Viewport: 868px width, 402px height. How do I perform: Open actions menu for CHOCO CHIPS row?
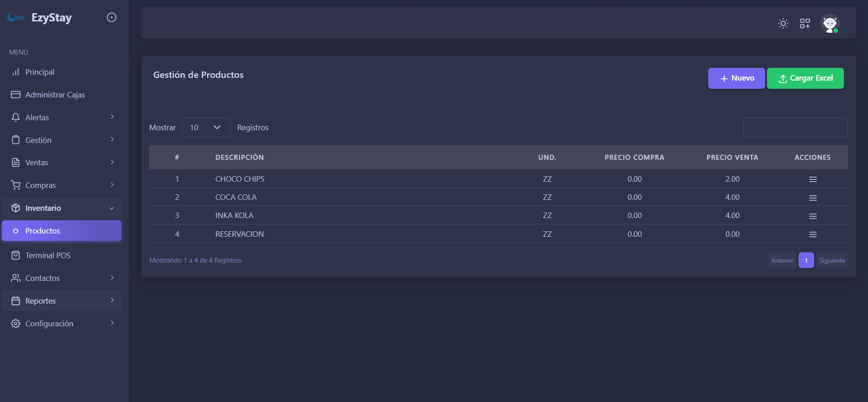pyautogui.click(x=813, y=180)
